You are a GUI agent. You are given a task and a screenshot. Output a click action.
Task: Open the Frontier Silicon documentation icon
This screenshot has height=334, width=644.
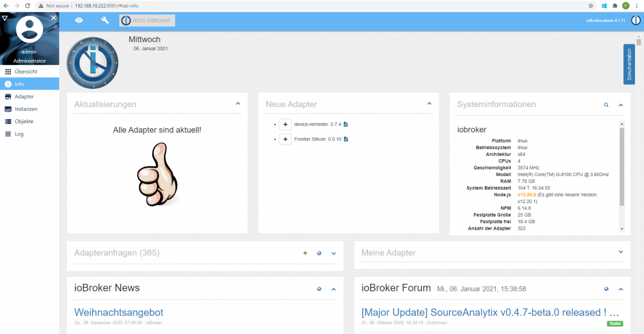click(346, 139)
